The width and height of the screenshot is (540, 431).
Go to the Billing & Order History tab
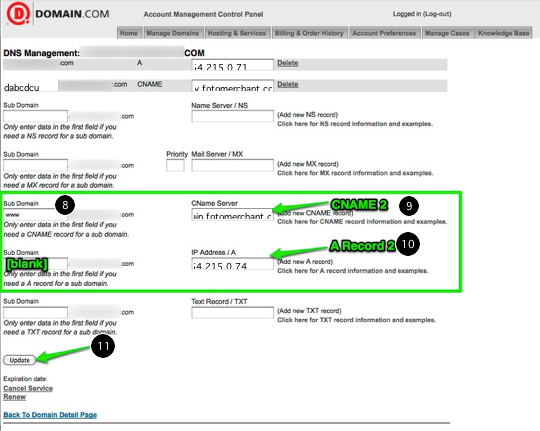pyautogui.click(x=309, y=33)
